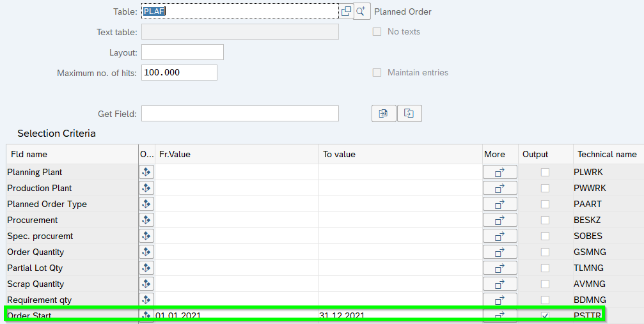This screenshot has height=324, width=644.
Task: Click the second icon button beside Get Field
Action: [409, 114]
